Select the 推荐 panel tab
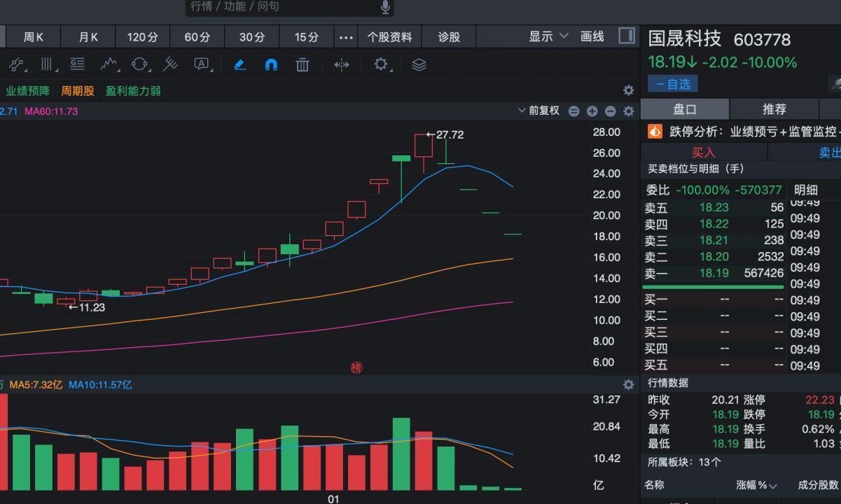The width and height of the screenshot is (841, 504). [774, 109]
